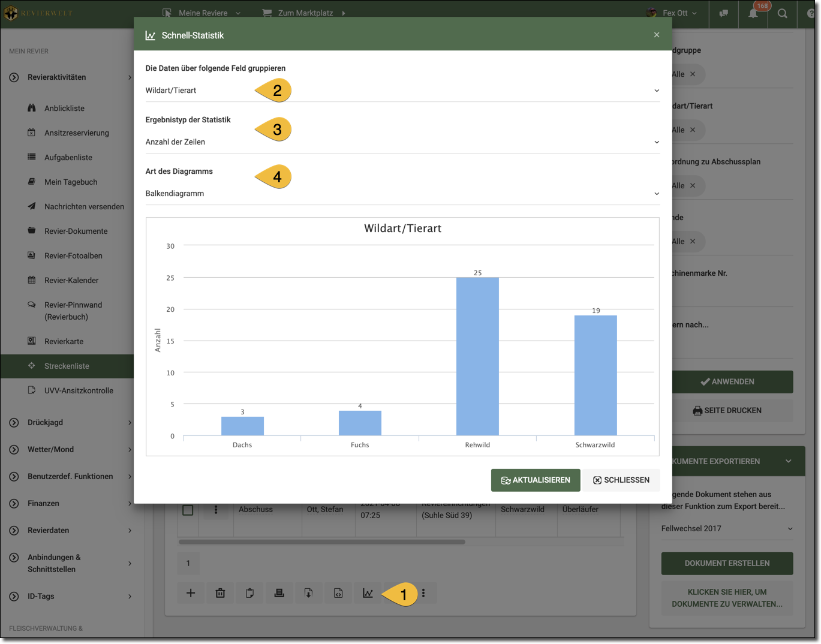Click the horizontal scrollbar below the table
821x644 pixels.
point(321,542)
